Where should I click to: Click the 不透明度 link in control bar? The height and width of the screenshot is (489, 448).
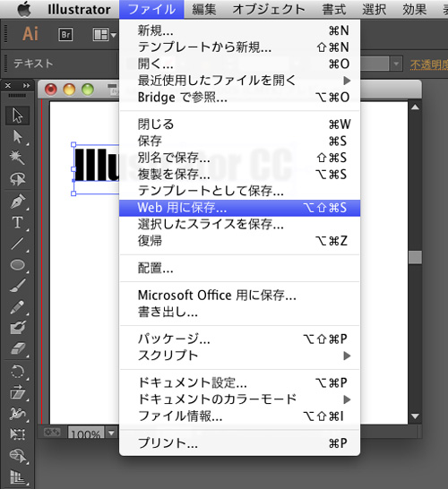(x=429, y=64)
